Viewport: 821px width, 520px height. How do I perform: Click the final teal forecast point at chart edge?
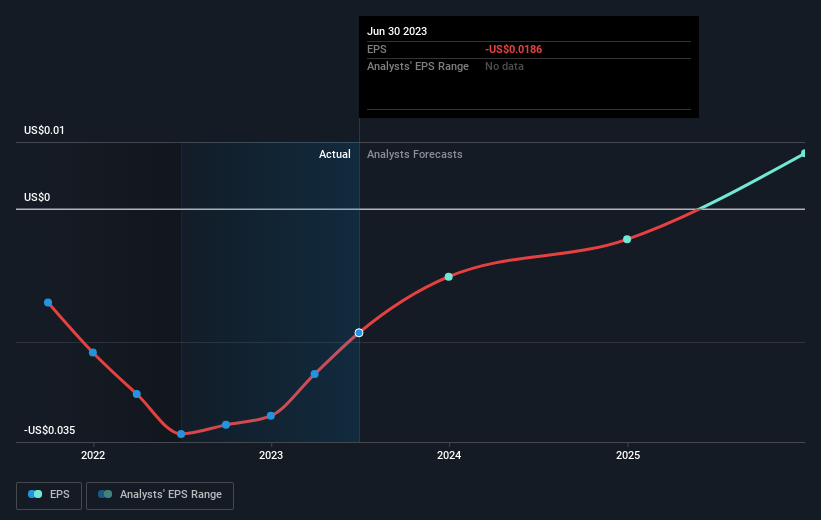pos(804,153)
